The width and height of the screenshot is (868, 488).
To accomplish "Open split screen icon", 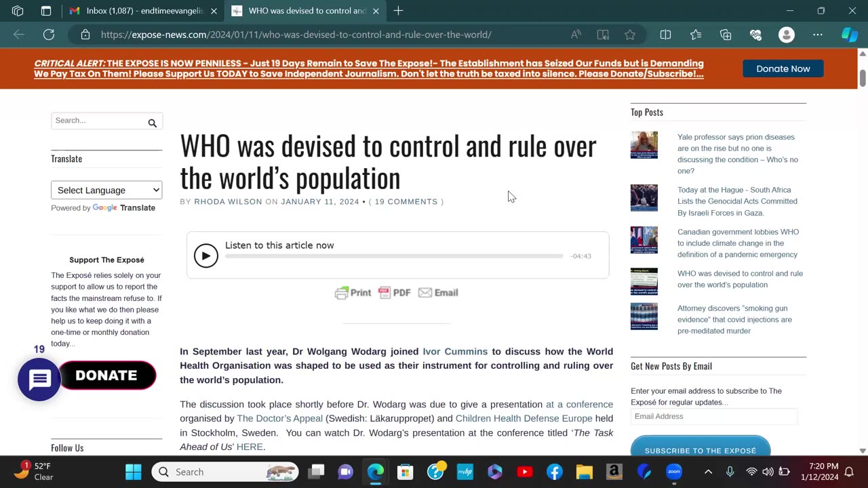I will [x=665, y=35].
